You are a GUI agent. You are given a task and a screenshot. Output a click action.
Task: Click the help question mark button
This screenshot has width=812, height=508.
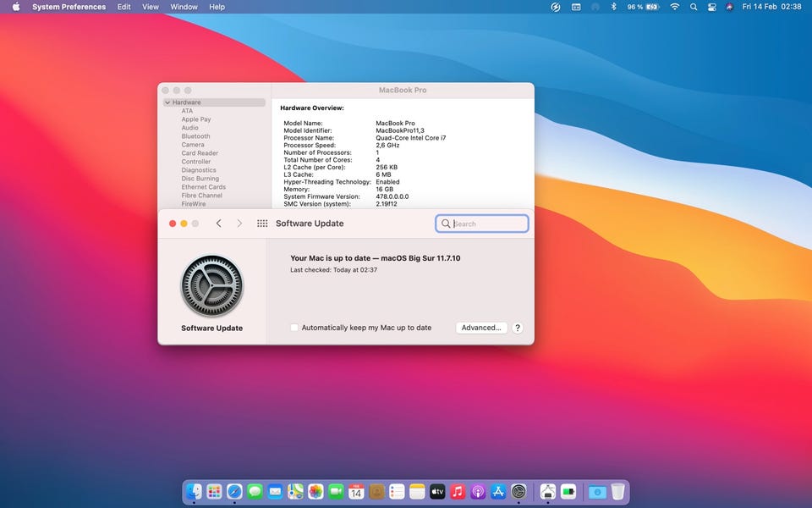pos(518,328)
